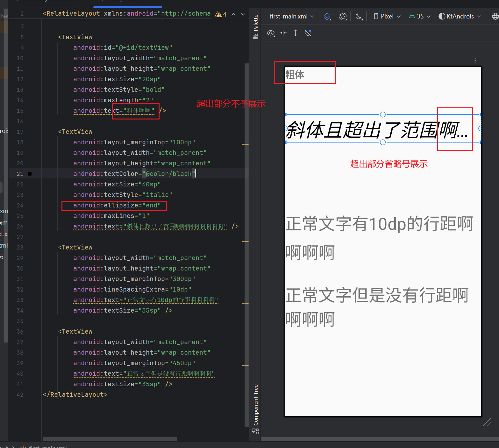Click the editor horizontal scrollbar
This screenshot has width=499, height=448.
pyautogui.click(x=110, y=439)
